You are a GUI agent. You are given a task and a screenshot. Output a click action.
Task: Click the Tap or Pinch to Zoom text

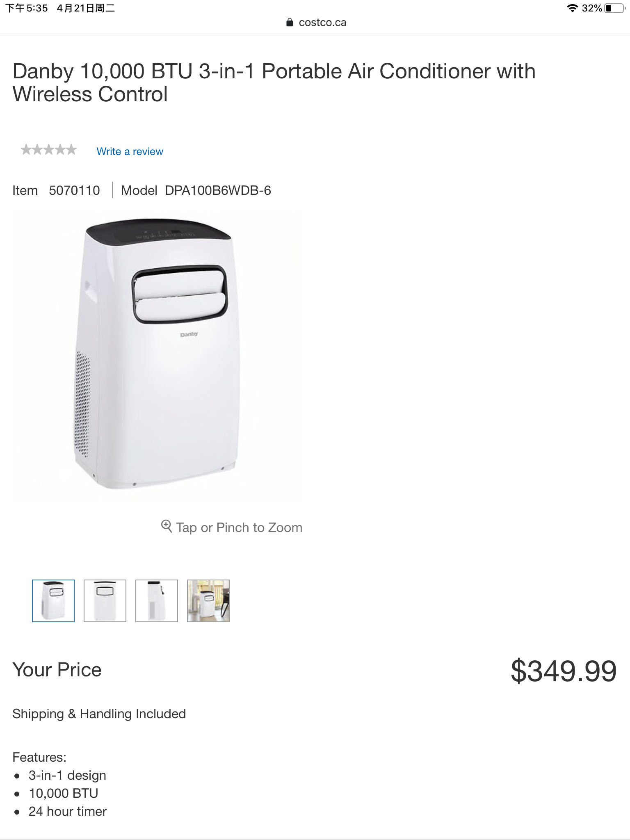tap(239, 527)
